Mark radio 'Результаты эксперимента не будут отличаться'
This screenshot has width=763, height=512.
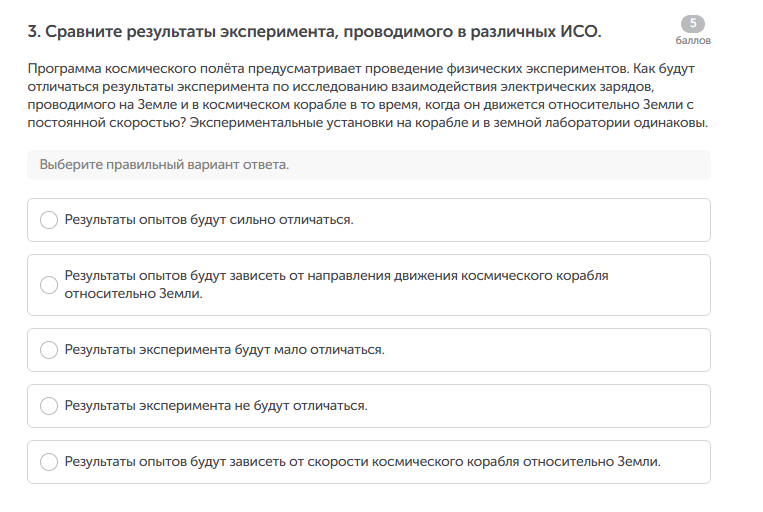click(x=49, y=406)
